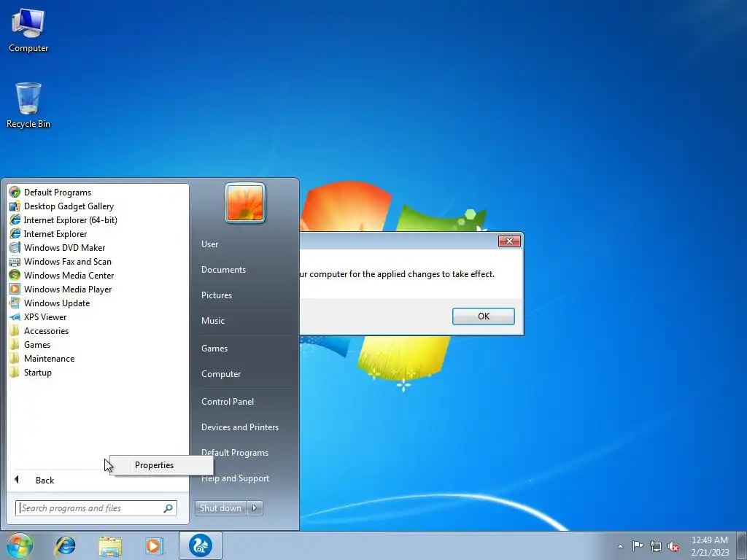Open Pictures from the Start menu

click(x=216, y=295)
